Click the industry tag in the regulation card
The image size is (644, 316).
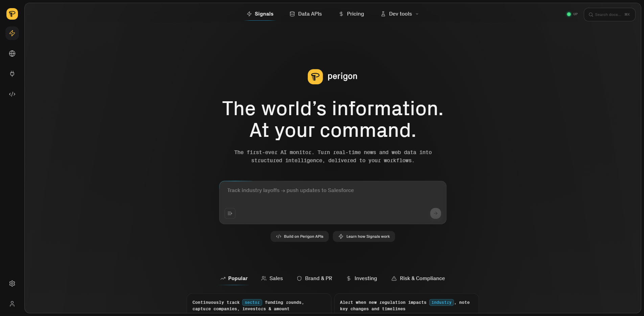(441, 302)
